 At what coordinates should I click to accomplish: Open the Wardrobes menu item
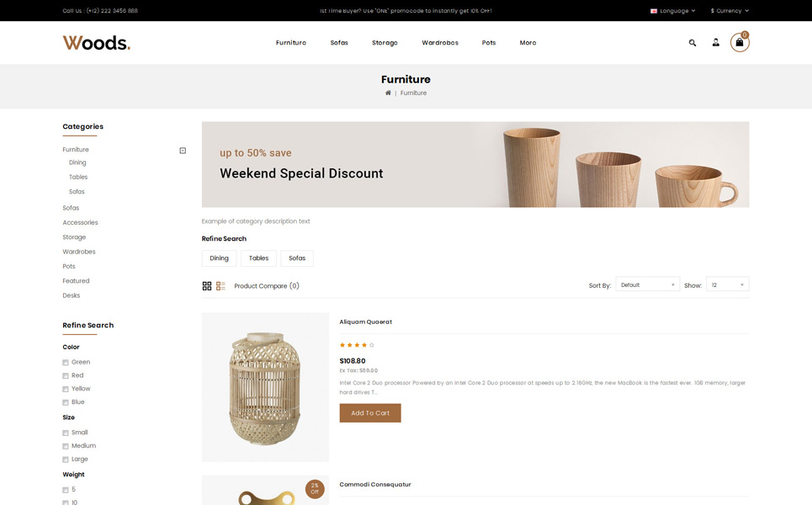[440, 43]
